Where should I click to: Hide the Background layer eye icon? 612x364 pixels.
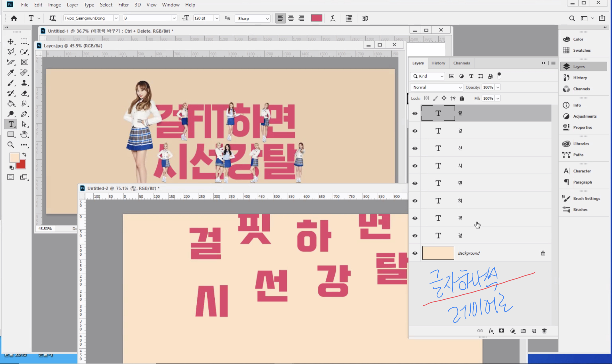pyautogui.click(x=415, y=253)
